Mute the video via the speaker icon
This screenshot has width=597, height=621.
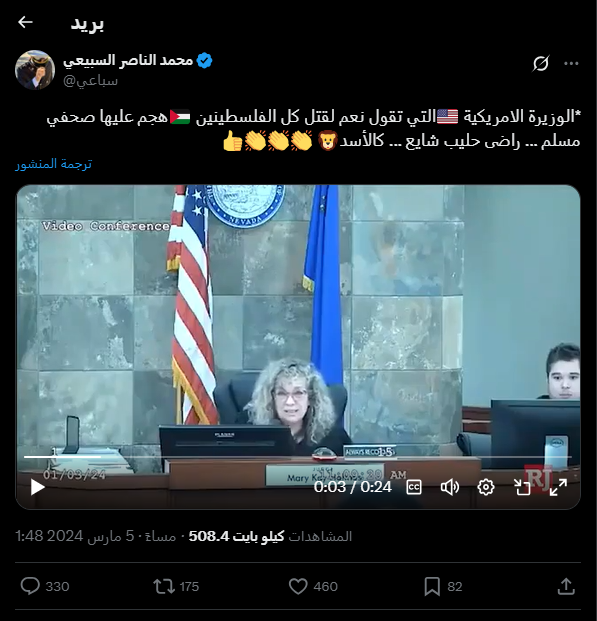(x=450, y=487)
